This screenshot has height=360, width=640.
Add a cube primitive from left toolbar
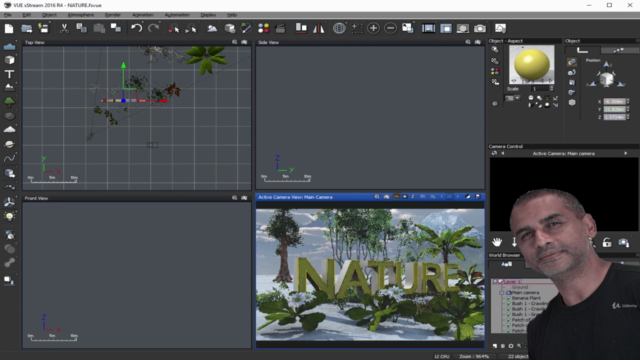9,60
